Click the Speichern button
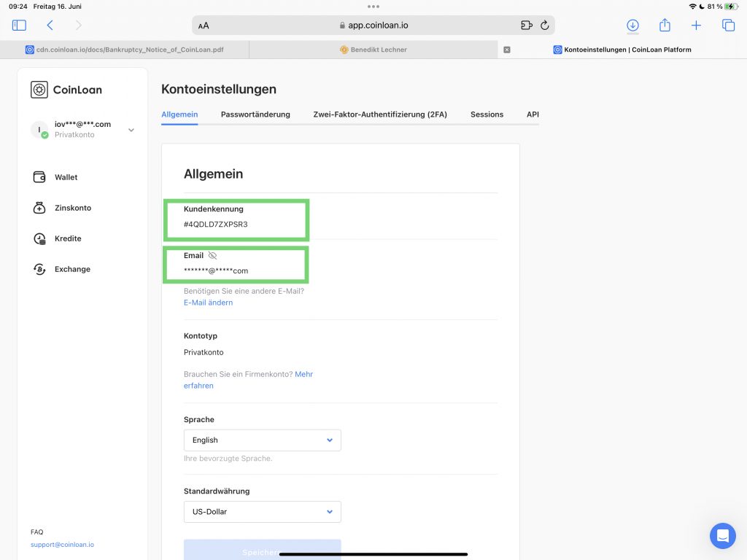This screenshot has width=747, height=560. 263,550
